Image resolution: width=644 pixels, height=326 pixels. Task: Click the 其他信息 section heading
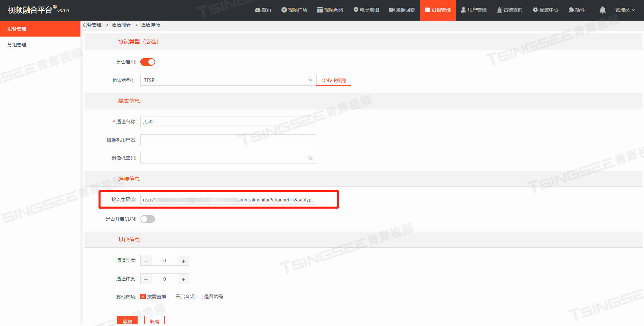(129, 240)
